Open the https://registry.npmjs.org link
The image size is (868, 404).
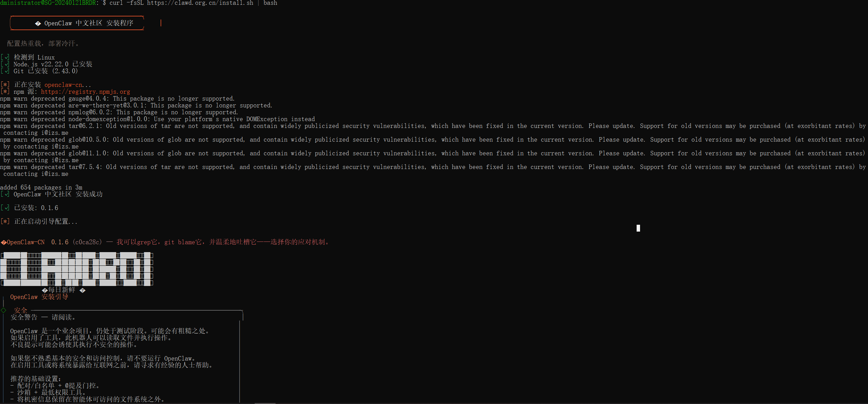[x=85, y=92]
